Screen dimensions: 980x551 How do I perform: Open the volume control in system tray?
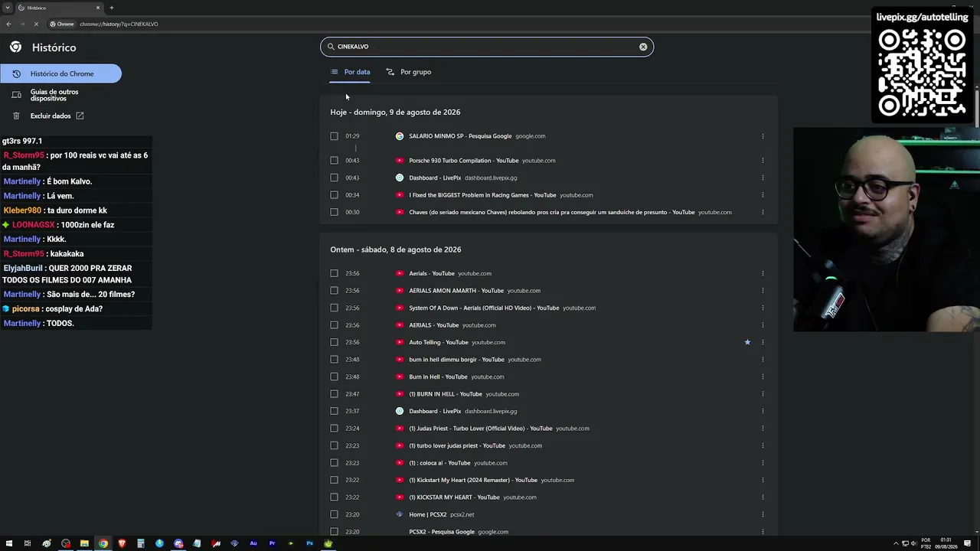913,543
